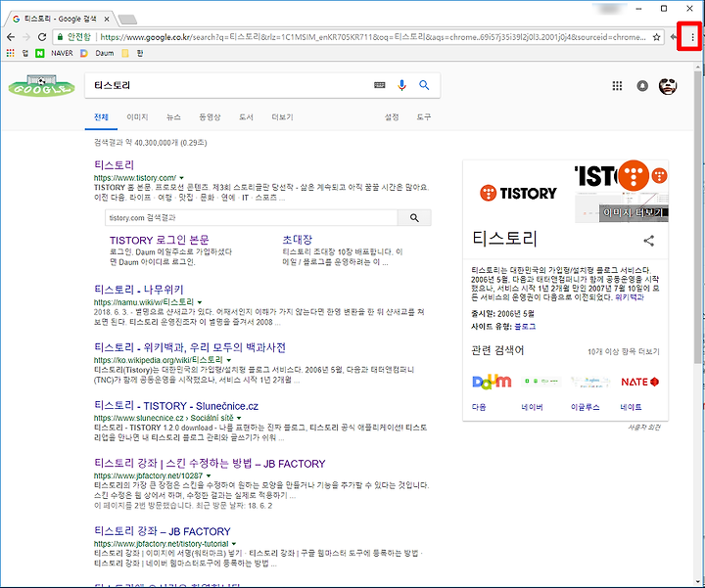Open the 초대장 sitelink

[298, 240]
